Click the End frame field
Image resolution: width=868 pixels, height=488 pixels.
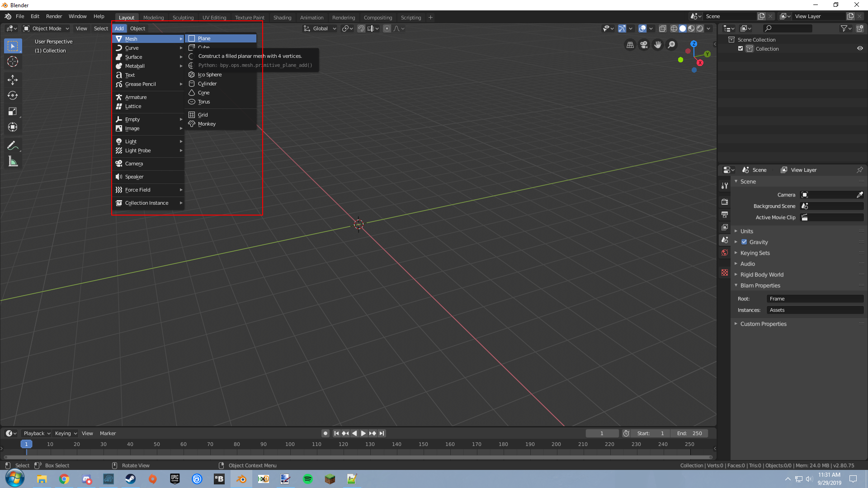pyautogui.click(x=690, y=433)
